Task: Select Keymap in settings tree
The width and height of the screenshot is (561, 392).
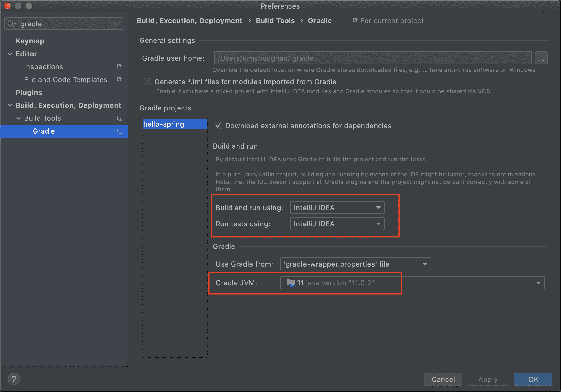Action: click(30, 41)
